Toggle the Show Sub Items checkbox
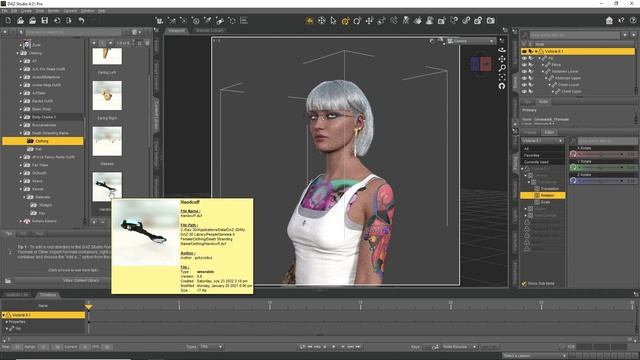 pos(524,283)
